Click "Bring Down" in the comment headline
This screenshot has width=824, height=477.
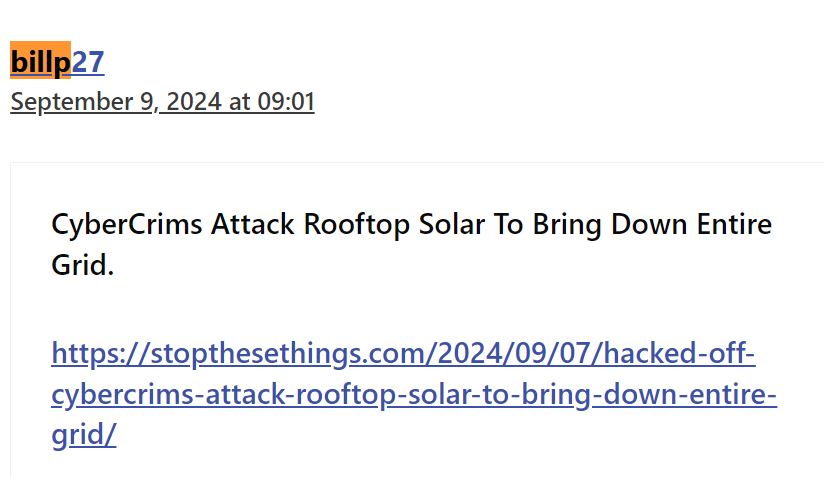pos(610,225)
